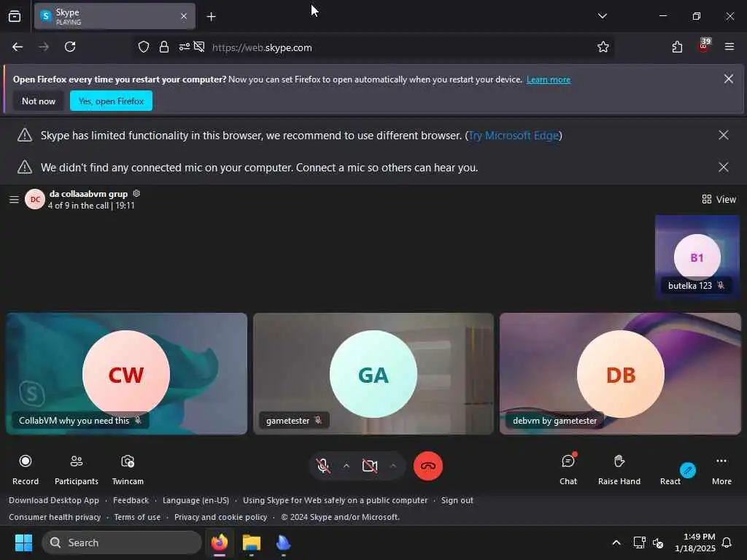Open Privacy and cookie policy link
This screenshot has height=560, width=747.
pos(220,517)
